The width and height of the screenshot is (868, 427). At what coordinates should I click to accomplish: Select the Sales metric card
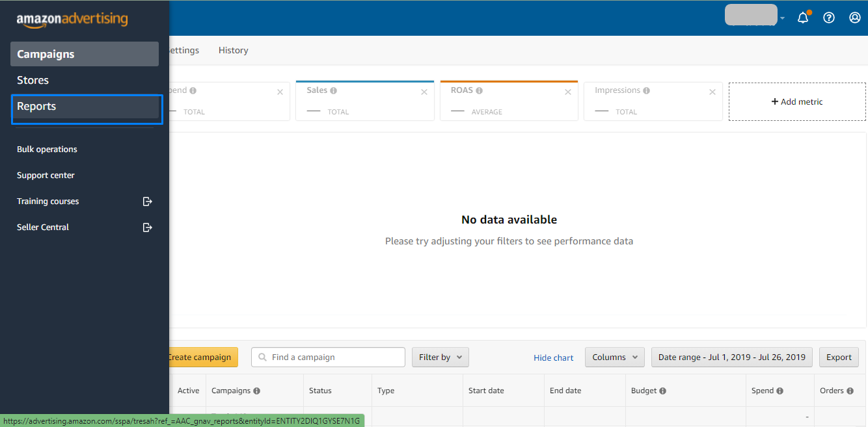(364, 101)
